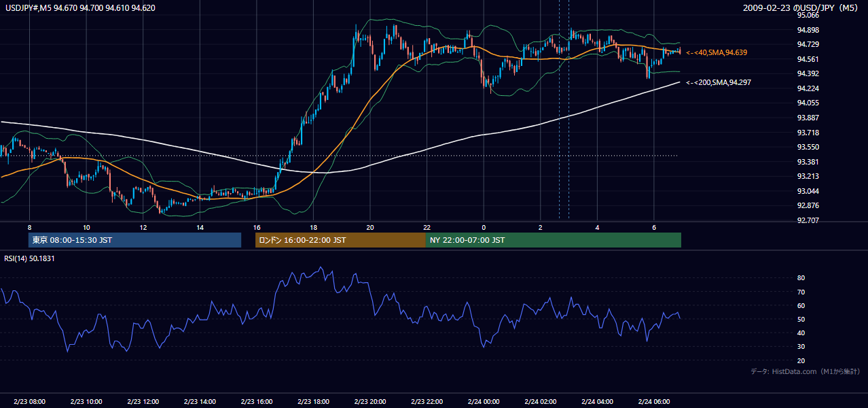
Task: Click the 2/23 14:00 date label
Action: [x=200, y=402]
